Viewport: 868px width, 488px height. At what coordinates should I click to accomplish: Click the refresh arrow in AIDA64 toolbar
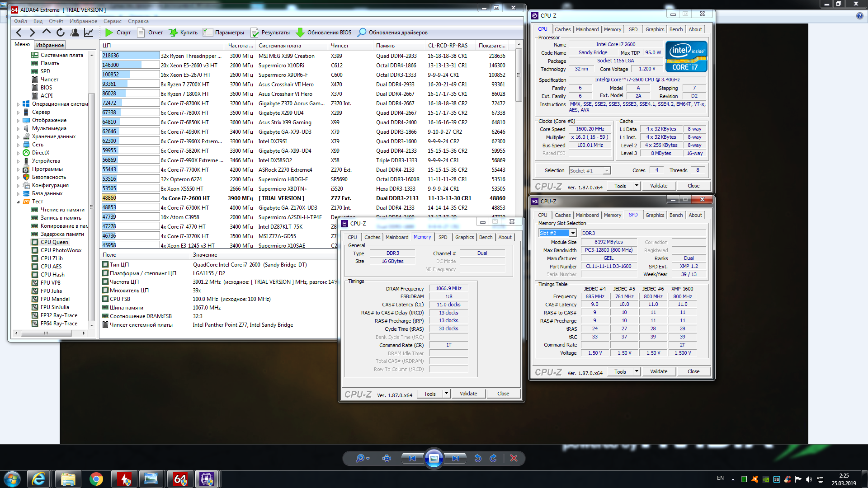click(61, 33)
